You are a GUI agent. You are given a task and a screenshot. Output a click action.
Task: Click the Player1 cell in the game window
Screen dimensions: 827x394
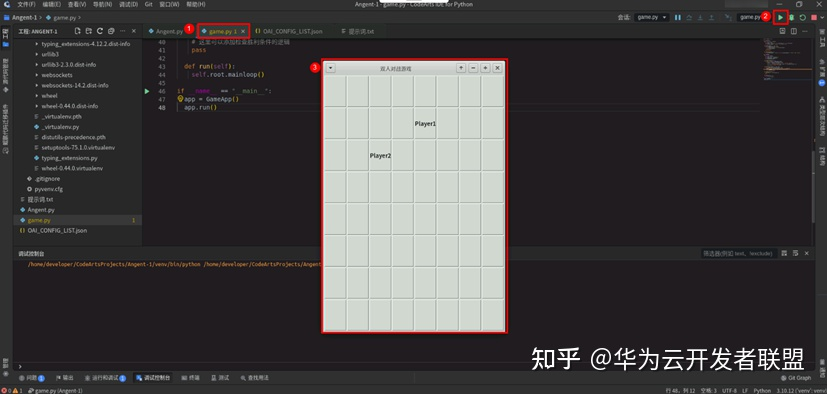[x=425, y=123]
